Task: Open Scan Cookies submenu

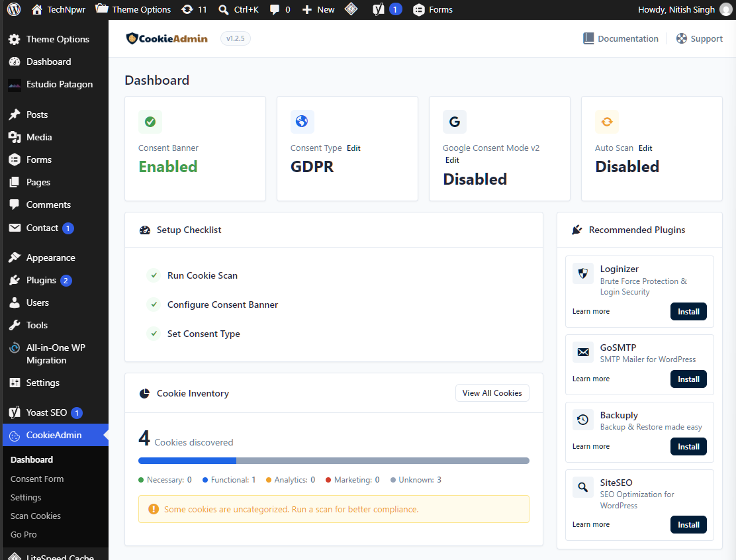Action: pos(36,516)
